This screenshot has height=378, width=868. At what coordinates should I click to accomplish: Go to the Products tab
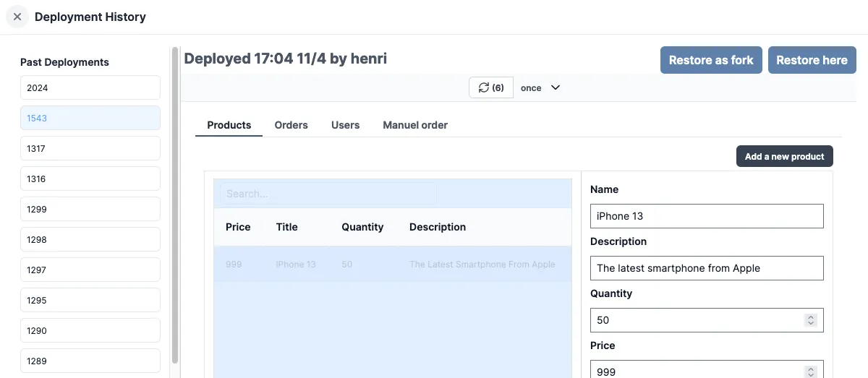tap(229, 125)
